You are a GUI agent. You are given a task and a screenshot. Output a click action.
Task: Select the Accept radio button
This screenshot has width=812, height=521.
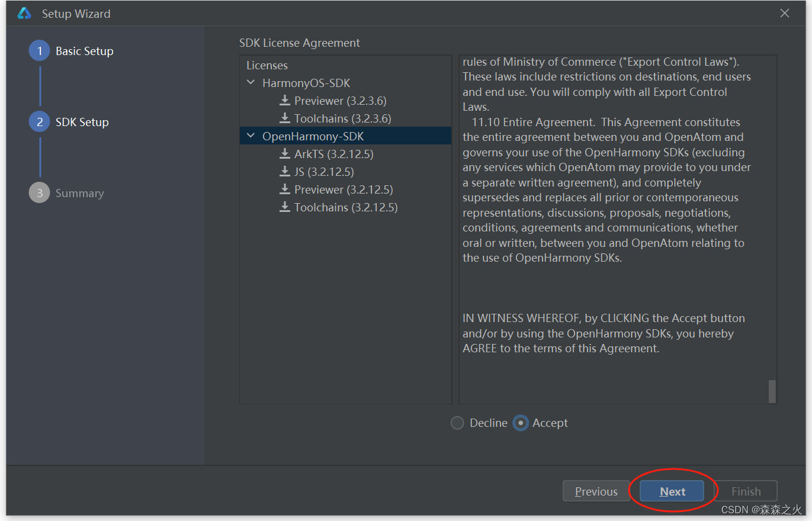521,423
